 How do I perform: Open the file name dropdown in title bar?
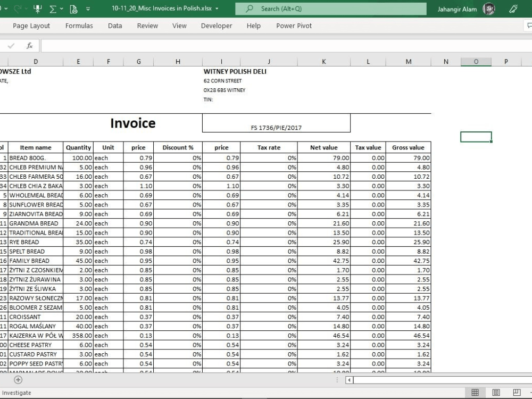[217, 9]
